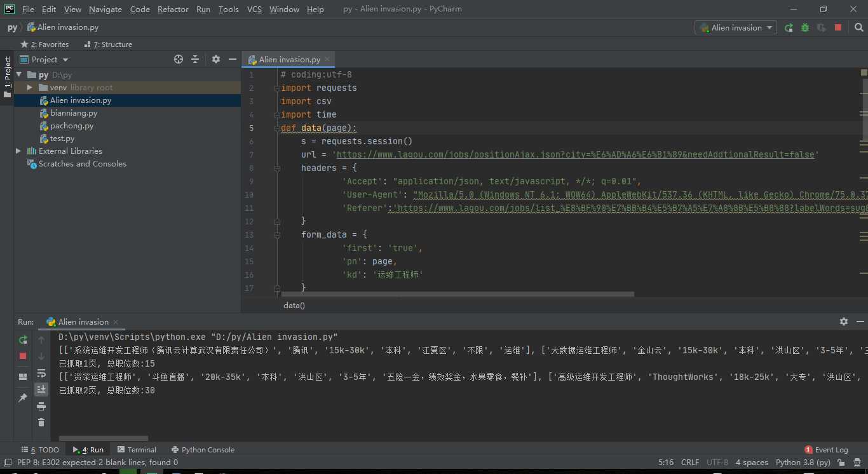The height and width of the screenshot is (474, 868).
Task: Close the Alien invasion Run tab
Action: [x=116, y=322]
